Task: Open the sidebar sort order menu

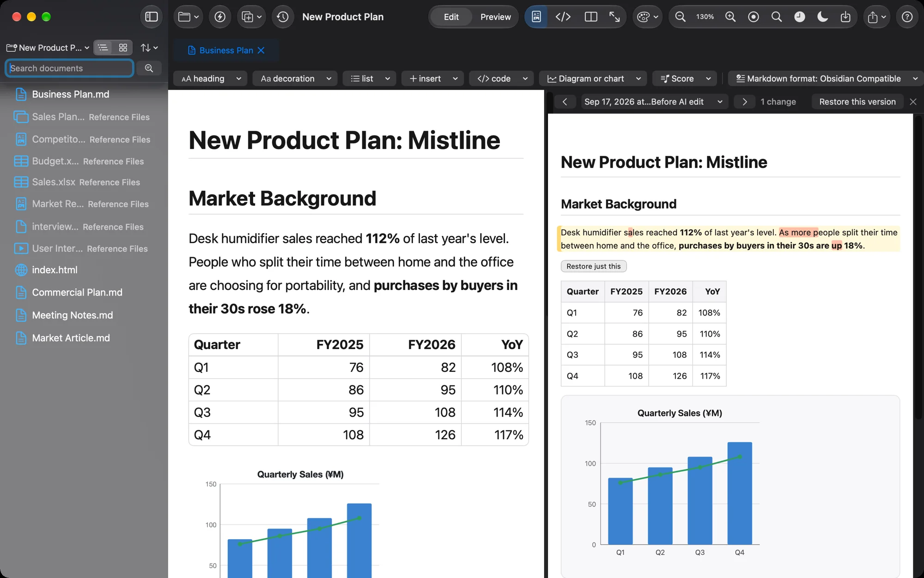Action: pyautogui.click(x=149, y=48)
